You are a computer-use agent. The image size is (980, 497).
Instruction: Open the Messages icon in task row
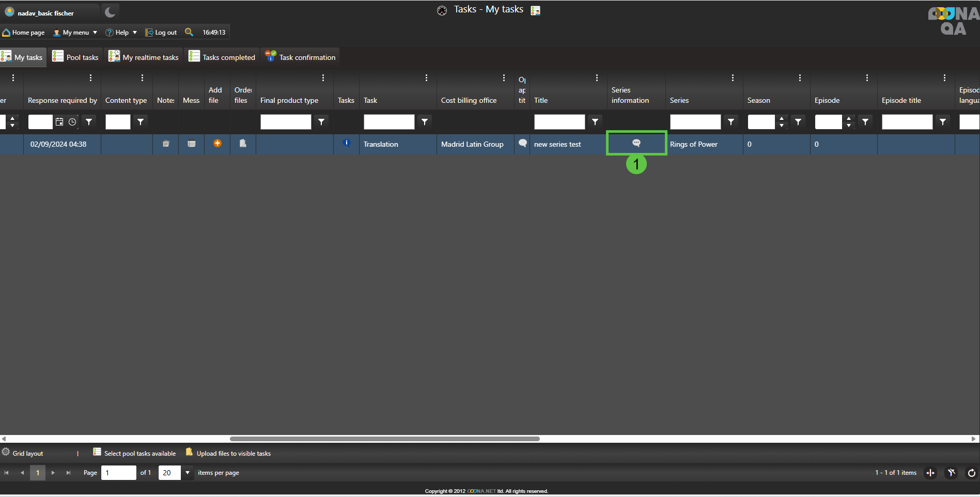tap(192, 144)
